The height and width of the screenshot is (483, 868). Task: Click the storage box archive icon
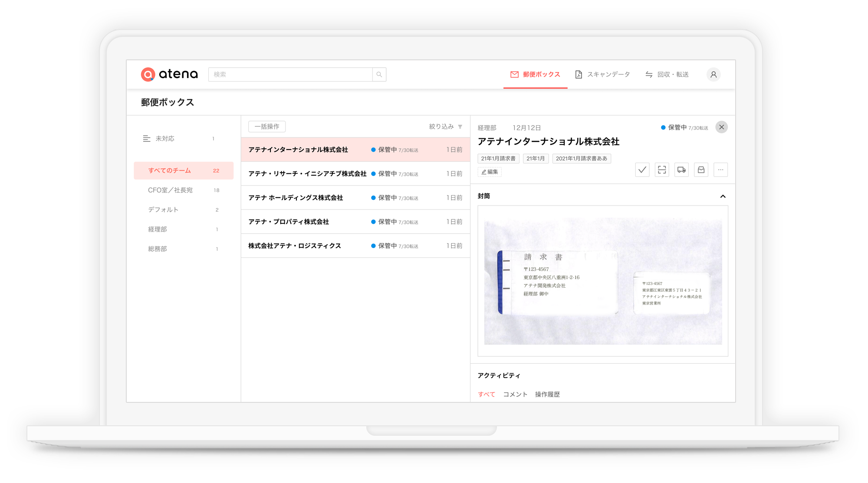(x=701, y=170)
